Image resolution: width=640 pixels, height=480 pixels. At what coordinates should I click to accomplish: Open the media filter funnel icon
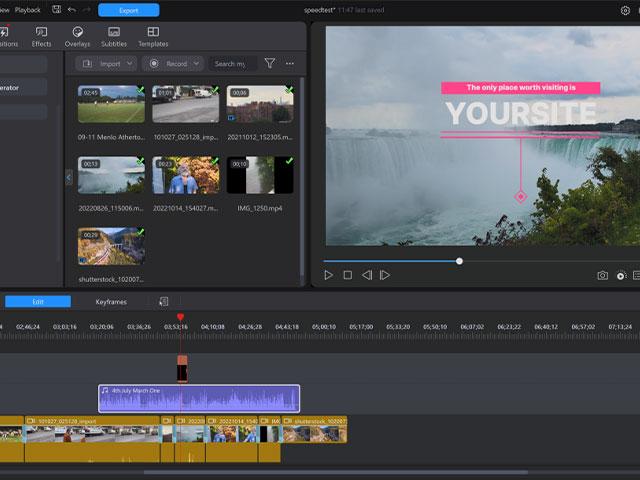[269, 63]
